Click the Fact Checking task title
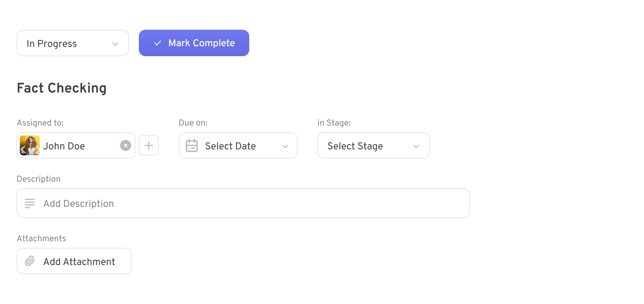The width and height of the screenshot is (644, 304). tap(62, 88)
